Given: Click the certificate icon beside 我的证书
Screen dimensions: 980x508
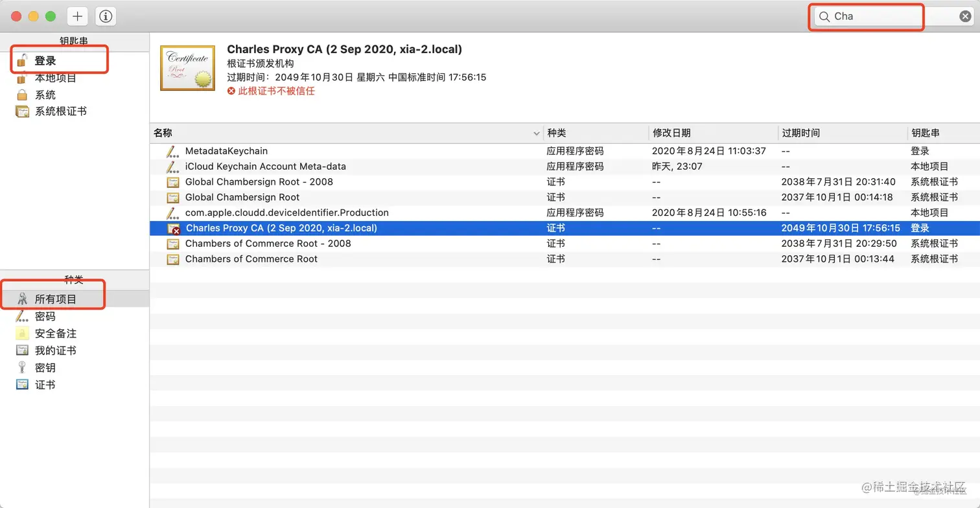Looking at the screenshot, I should pos(23,351).
